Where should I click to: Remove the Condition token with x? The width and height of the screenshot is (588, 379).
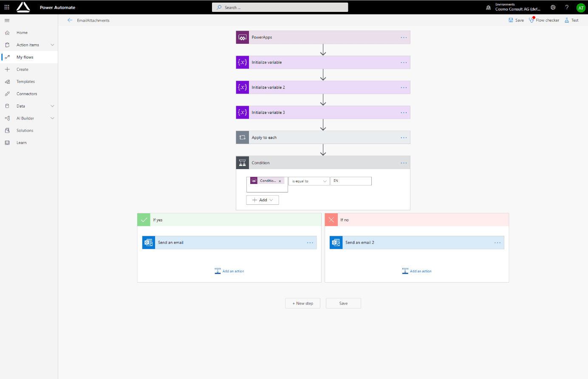pyautogui.click(x=280, y=181)
